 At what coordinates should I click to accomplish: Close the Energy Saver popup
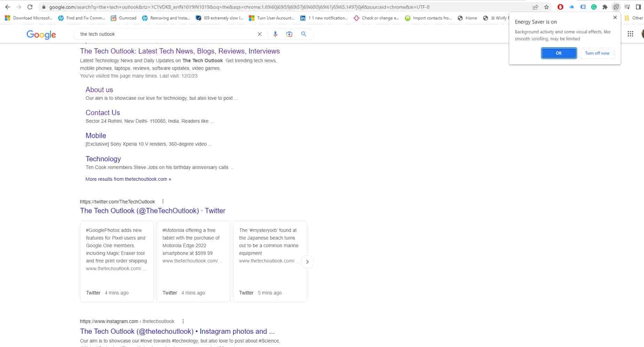click(615, 17)
